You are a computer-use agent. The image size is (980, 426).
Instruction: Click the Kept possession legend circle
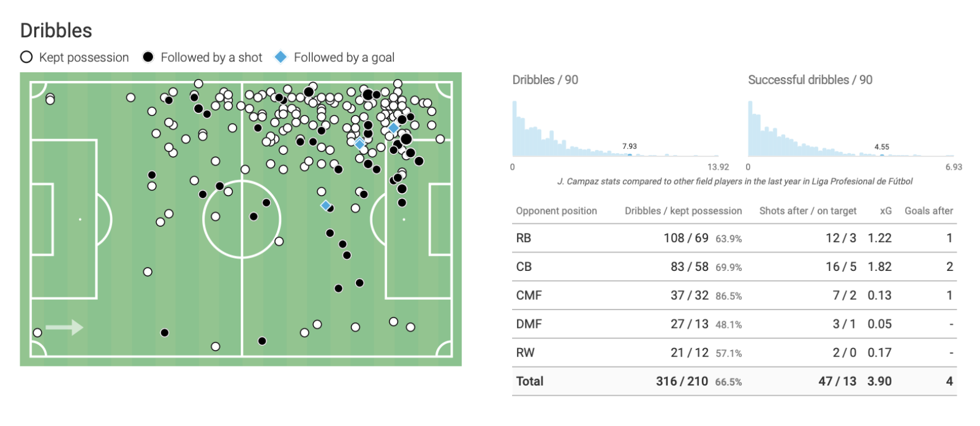click(x=26, y=57)
